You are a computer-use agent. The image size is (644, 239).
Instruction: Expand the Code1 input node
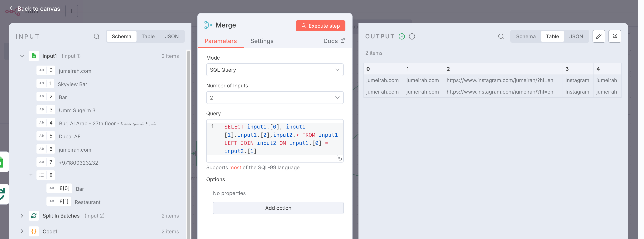pyautogui.click(x=22, y=232)
